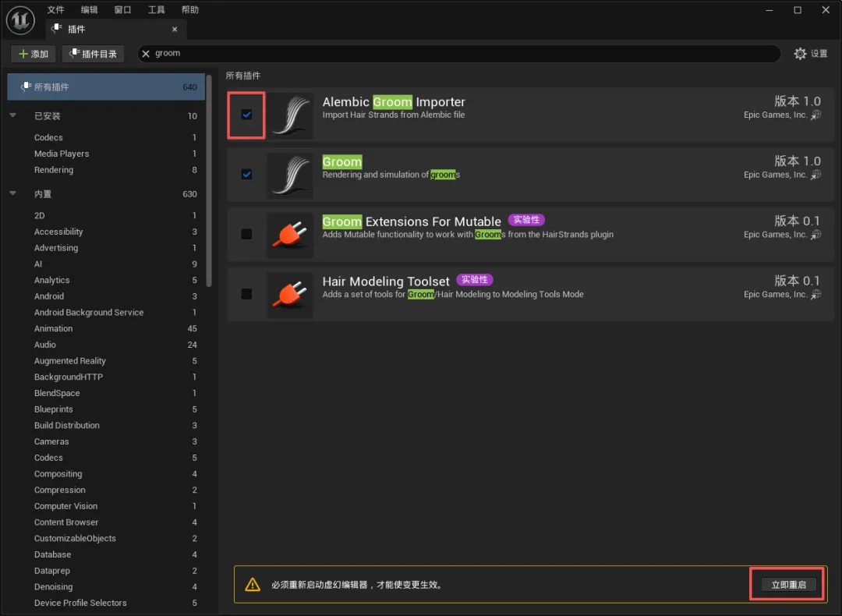The height and width of the screenshot is (616, 842).
Task: Select Media Players category
Action: [106, 154]
